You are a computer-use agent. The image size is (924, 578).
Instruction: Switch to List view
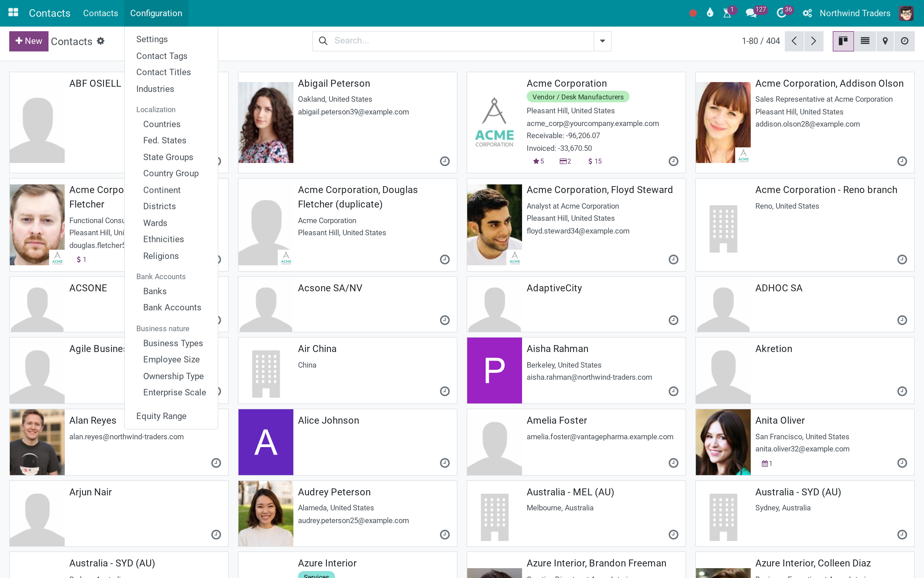click(865, 41)
